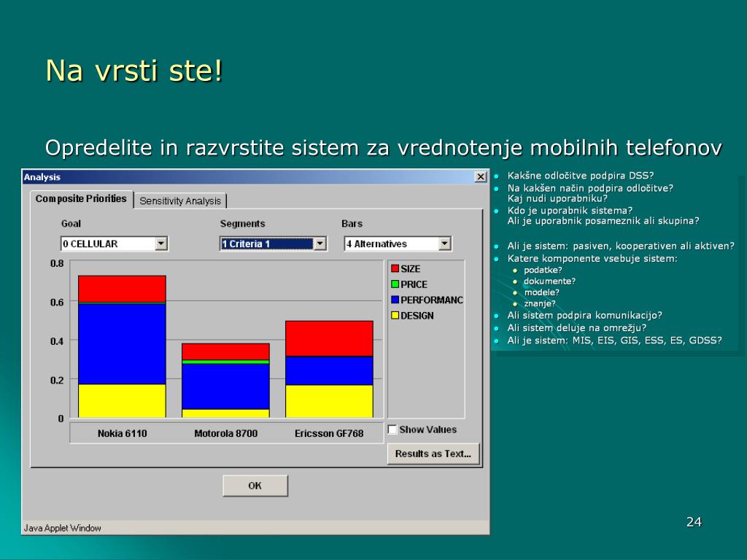Click Ericsson GF768's yellow design bar segment
Image resolution: width=747 pixels, height=560 pixels.
coord(329,402)
